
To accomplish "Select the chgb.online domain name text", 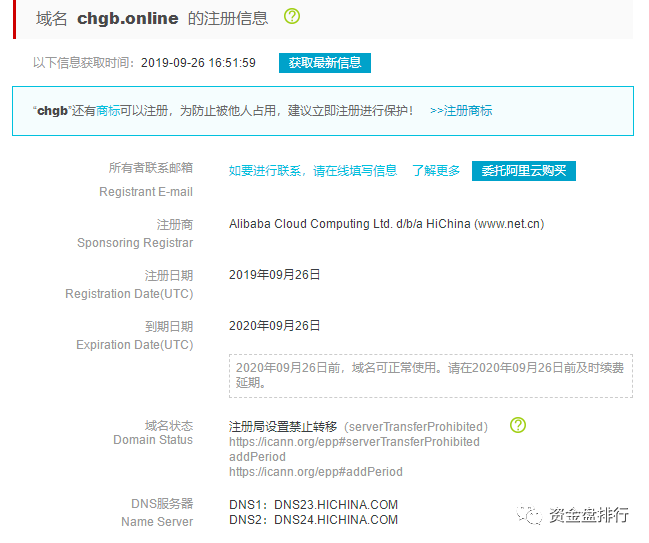I will 127,19.
